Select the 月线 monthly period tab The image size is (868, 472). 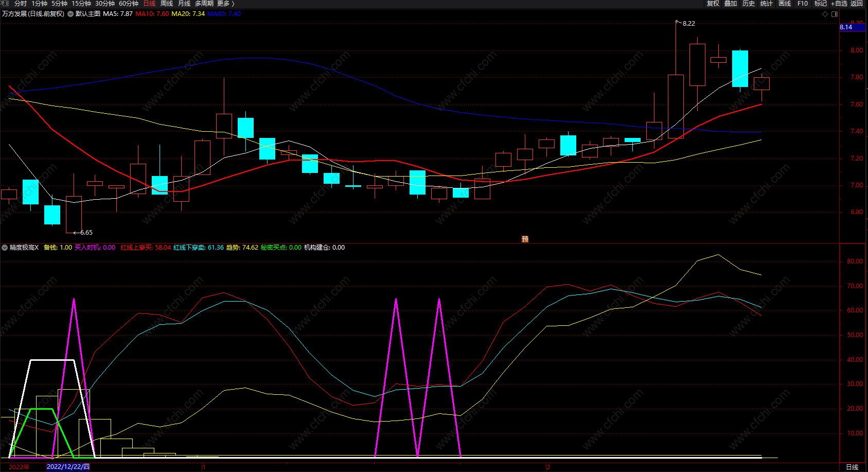click(x=184, y=4)
